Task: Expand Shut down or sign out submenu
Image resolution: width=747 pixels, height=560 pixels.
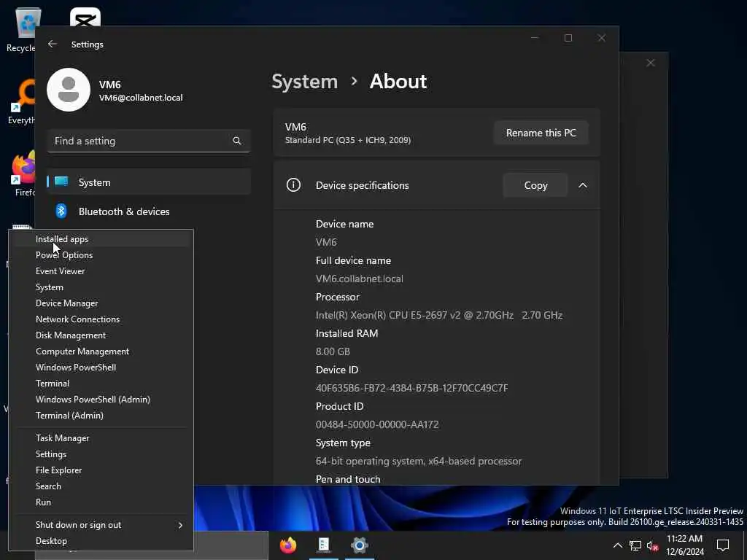Action: pyautogui.click(x=101, y=525)
